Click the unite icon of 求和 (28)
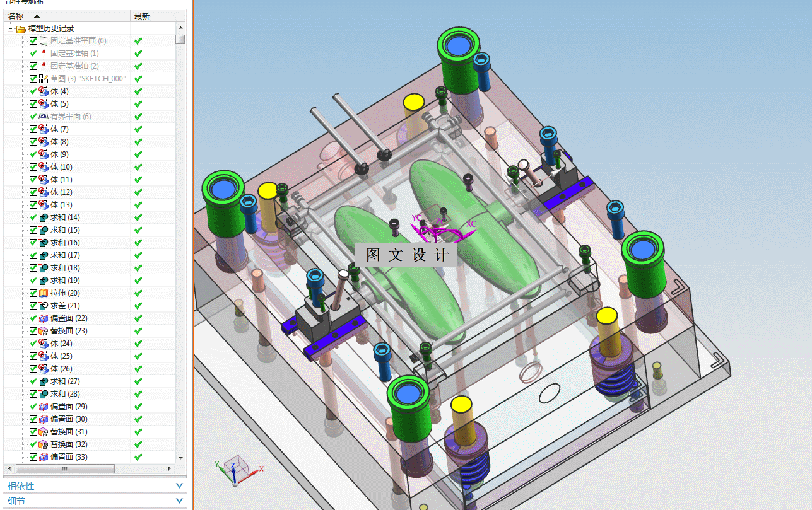The width and height of the screenshot is (812, 510). point(44,394)
